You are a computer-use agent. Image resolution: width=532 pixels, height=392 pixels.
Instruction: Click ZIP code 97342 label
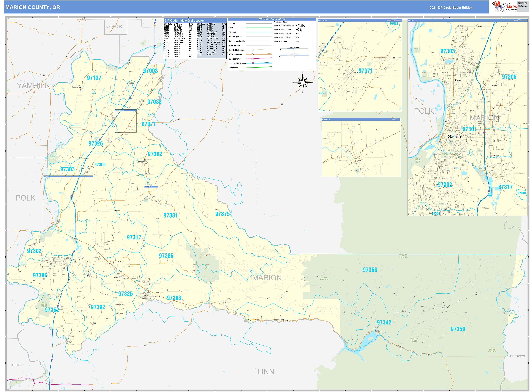click(x=384, y=322)
